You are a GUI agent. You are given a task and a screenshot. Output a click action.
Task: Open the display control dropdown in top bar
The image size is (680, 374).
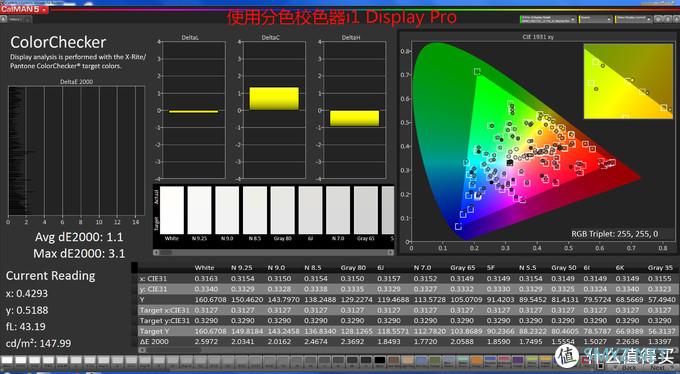pyautogui.click(x=633, y=20)
